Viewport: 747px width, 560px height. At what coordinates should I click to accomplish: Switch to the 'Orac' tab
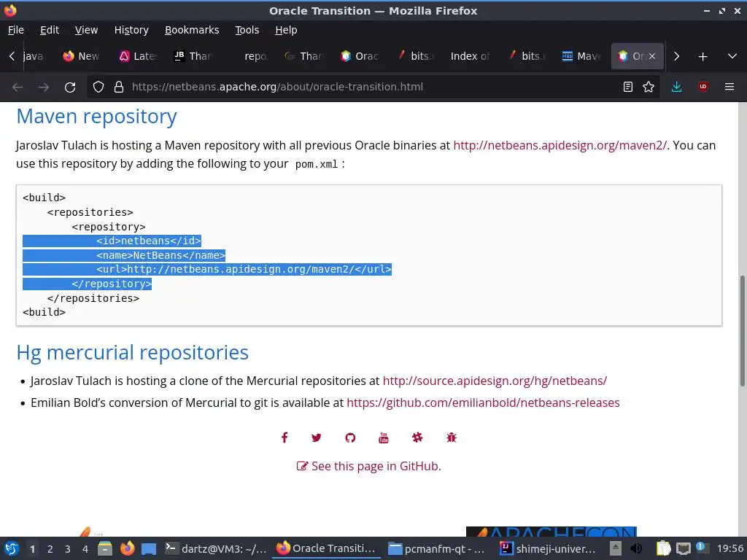(x=360, y=56)
